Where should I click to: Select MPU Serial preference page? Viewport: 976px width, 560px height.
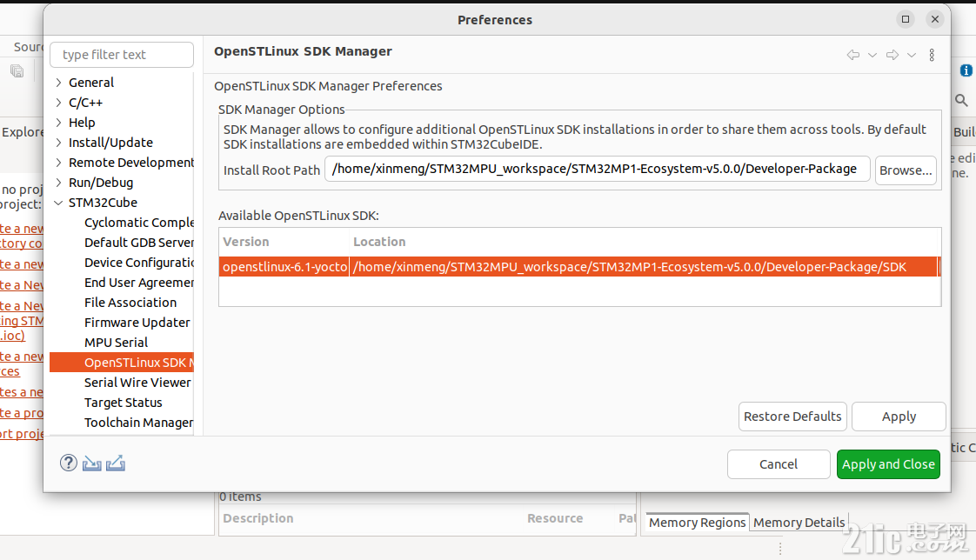coord(116,343)
